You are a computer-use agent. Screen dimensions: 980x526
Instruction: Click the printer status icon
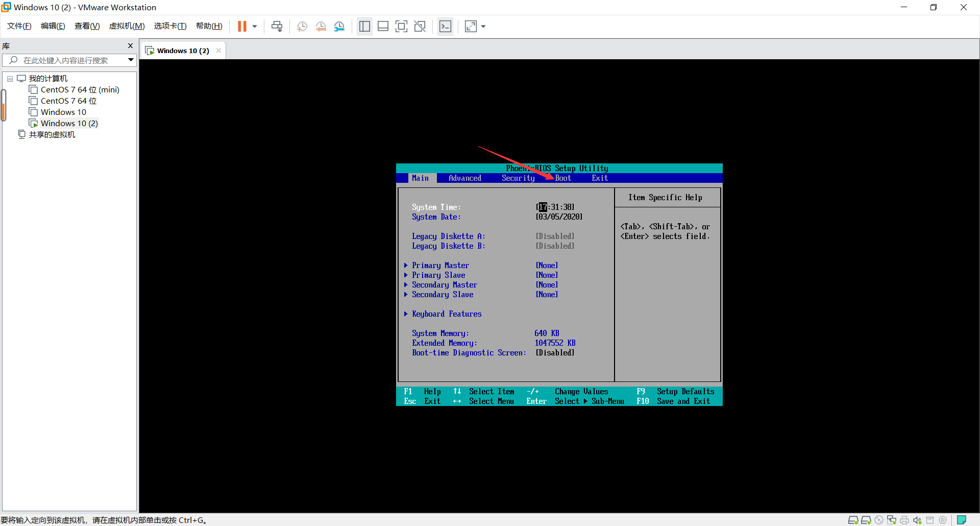[x=904, y=520]
